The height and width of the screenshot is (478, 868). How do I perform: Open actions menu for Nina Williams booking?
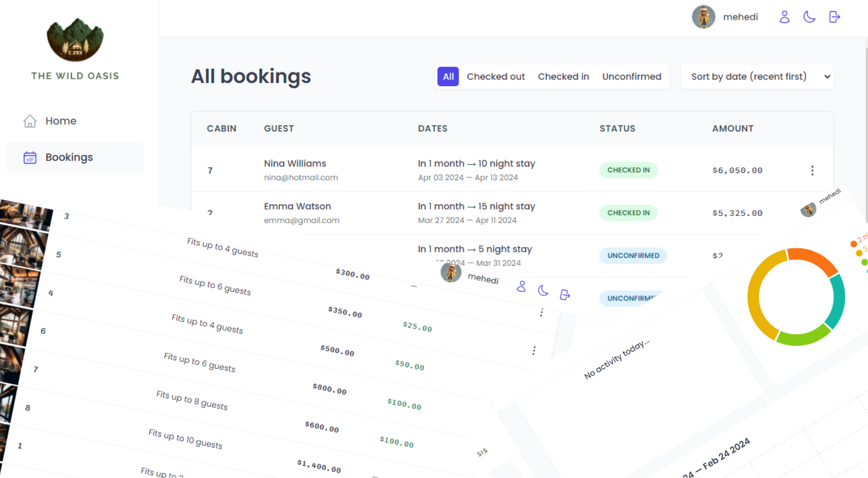(812, 170)
